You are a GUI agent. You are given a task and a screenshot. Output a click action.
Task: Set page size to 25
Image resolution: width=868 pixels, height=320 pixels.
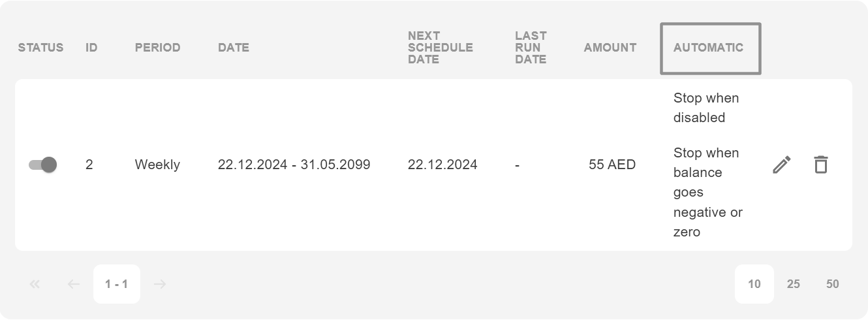point(794,284)
